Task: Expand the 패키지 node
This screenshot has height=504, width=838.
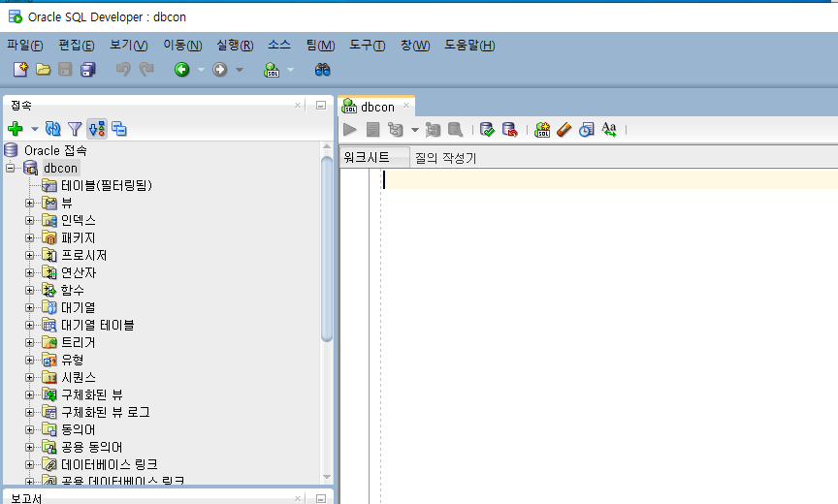Action: click(x=30, y=238)
